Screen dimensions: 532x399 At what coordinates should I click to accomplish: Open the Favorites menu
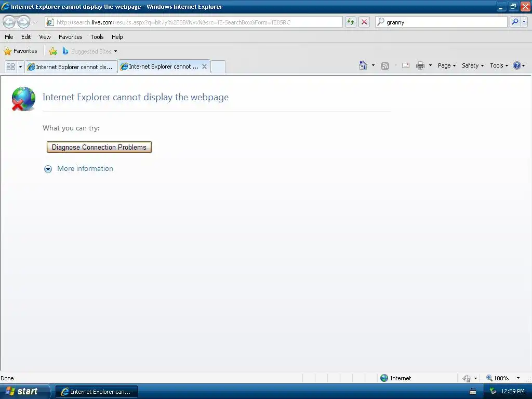point(70,37)
